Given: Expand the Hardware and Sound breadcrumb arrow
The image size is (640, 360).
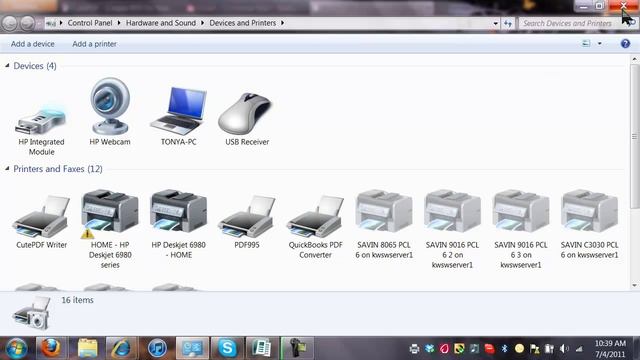Looking at the screenshot, I should tap(202, 23).
